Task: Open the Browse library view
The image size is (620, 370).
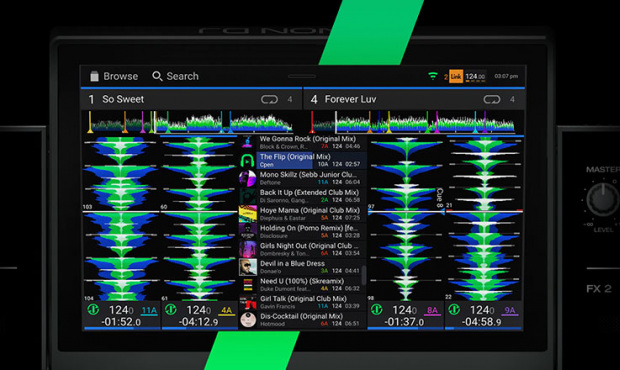Action: 114,76
